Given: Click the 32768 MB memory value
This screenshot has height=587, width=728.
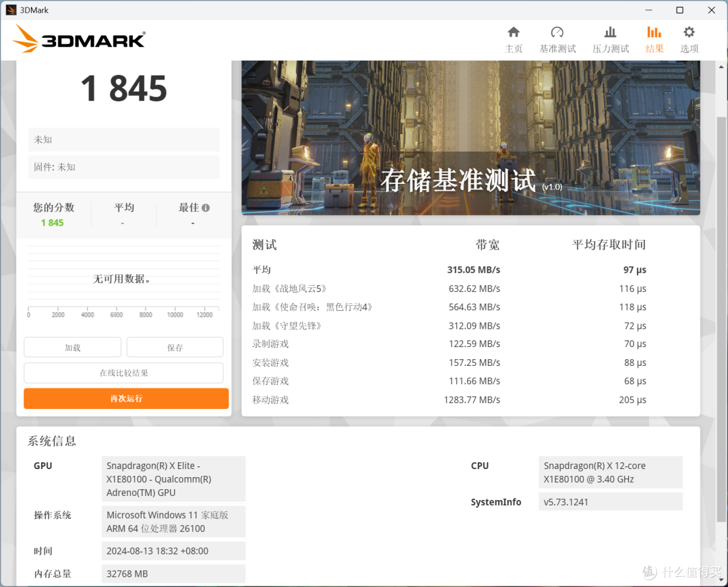Looking at the screenshot, I should pos(174,574).
